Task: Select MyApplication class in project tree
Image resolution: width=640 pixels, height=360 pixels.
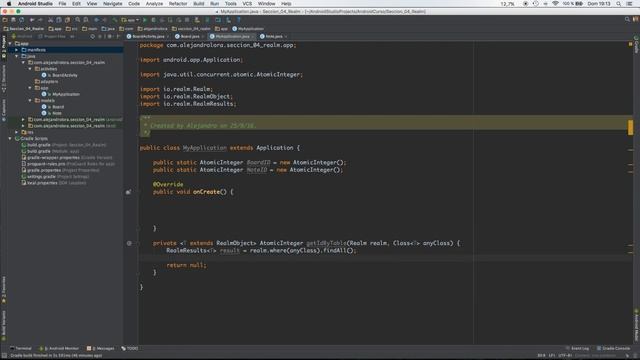Action: pyautogui.click(x=61, y=94)
